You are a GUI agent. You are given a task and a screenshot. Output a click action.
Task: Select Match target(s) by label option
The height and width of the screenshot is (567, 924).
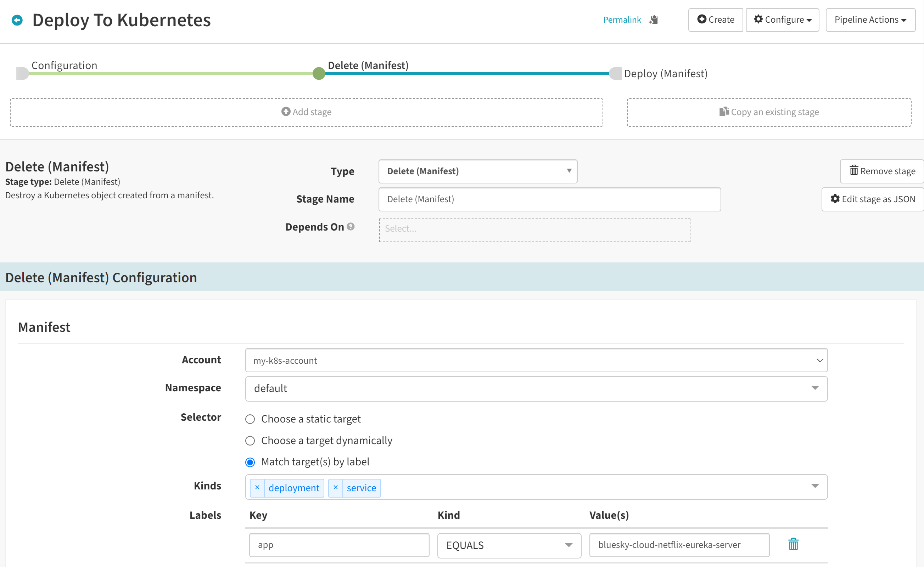(x=250, y=462)
